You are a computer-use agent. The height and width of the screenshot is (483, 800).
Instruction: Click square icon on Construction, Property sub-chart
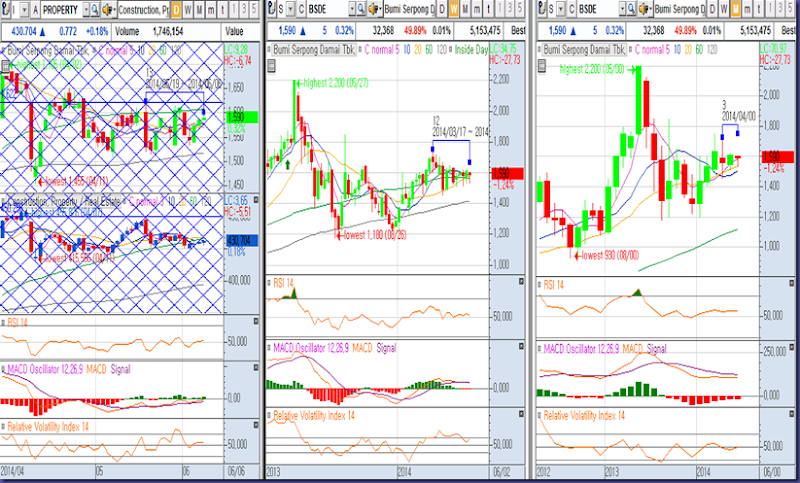[256, 200]
